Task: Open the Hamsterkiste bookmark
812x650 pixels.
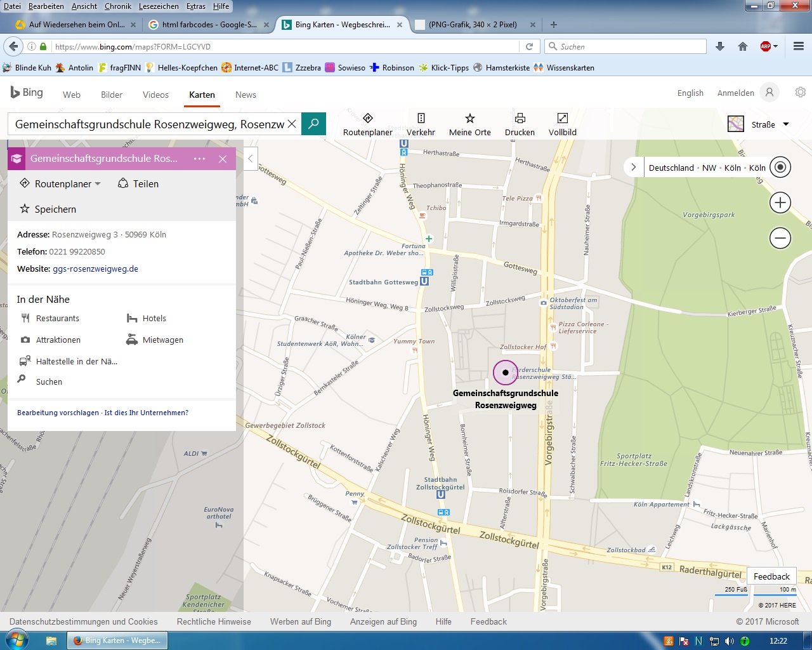Action: point(502,68)
